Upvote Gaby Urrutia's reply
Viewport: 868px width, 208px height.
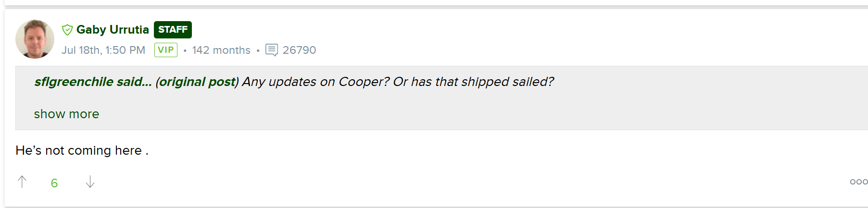(22, 182)
